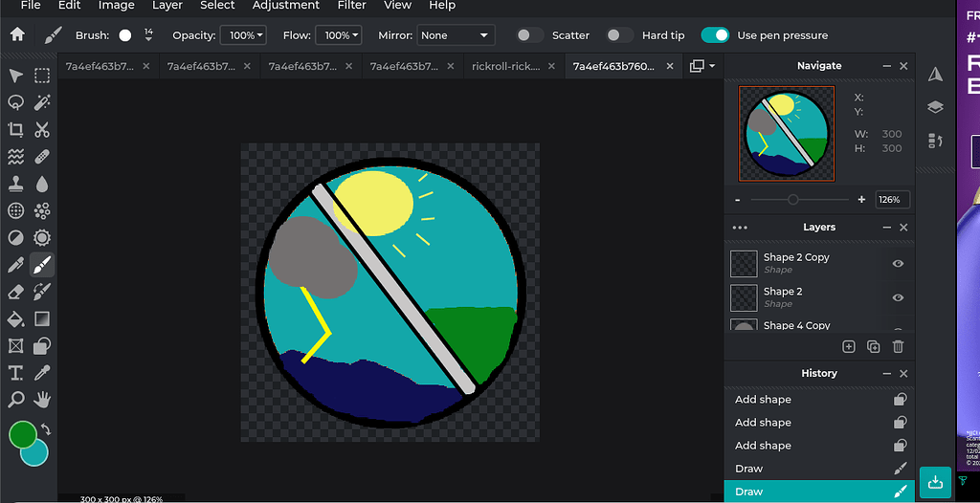Open the Flow 100% dropdown
The width and height of the screenshot is (980, 503).
[338, 35]
